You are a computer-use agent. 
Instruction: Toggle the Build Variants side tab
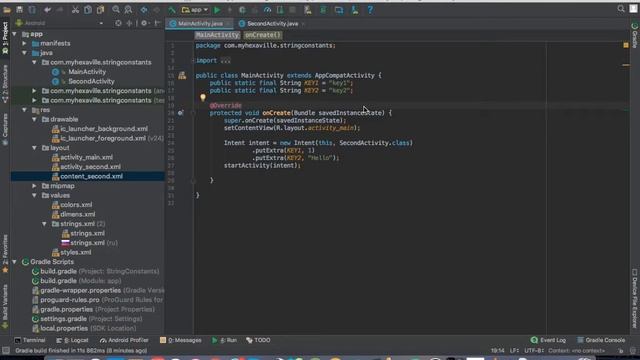[x=5, y=307]
